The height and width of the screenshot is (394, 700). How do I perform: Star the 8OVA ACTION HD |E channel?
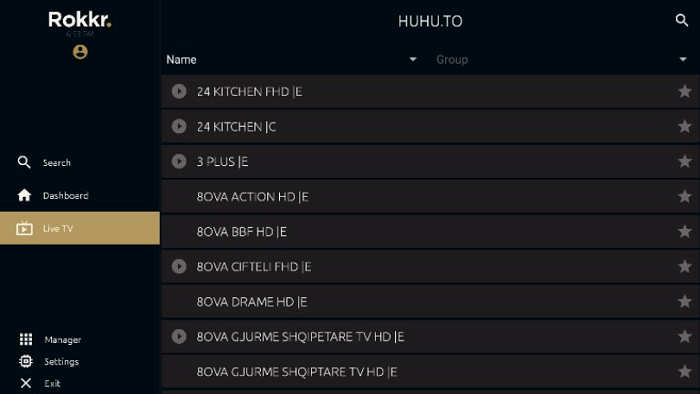(684, 196)
